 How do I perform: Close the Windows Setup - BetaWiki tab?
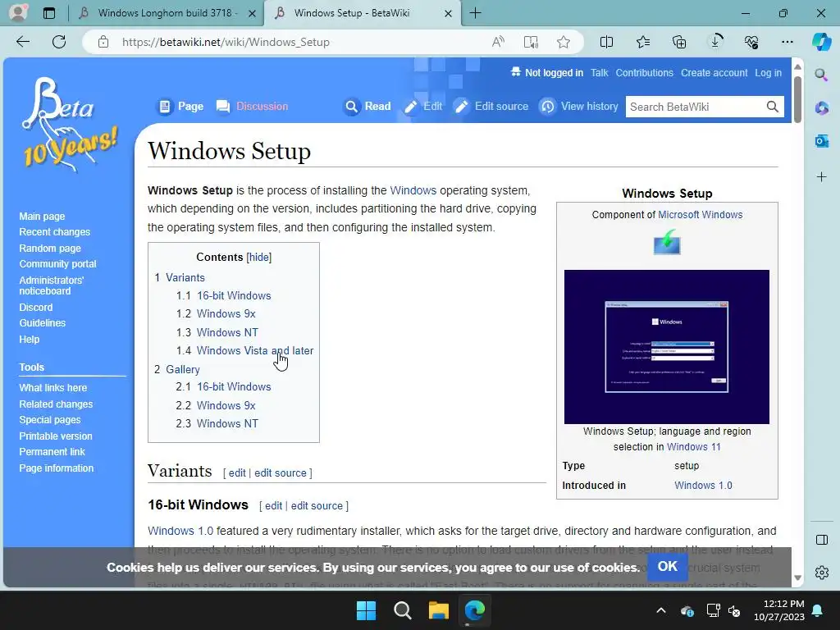coord(449,13)
